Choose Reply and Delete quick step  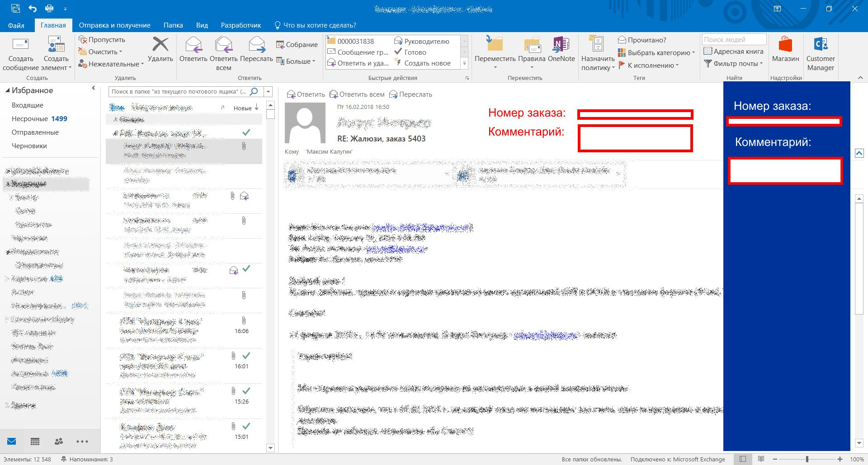pos(358,63)
